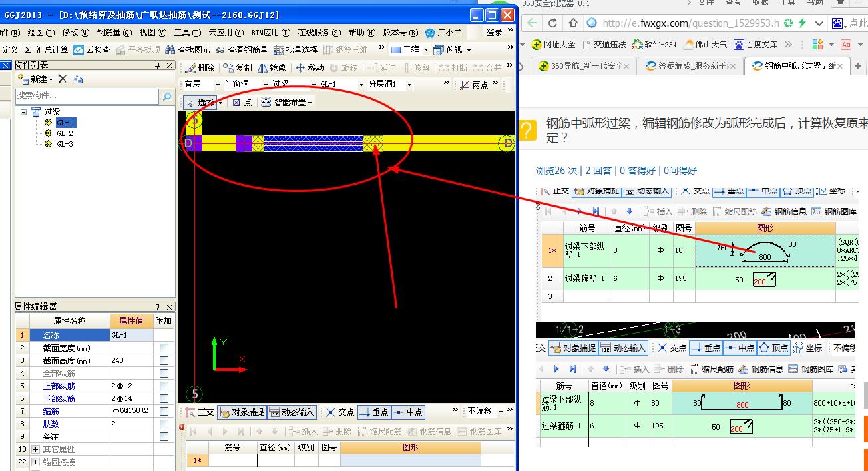Click copy component icon in 构件列表
Image resolution: width=868 pixels, height=471 pixels.
point(78,79)
